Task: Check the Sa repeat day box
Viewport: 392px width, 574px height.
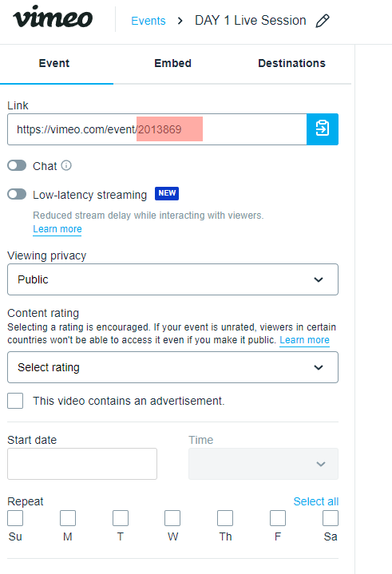Action: [331, 518]
